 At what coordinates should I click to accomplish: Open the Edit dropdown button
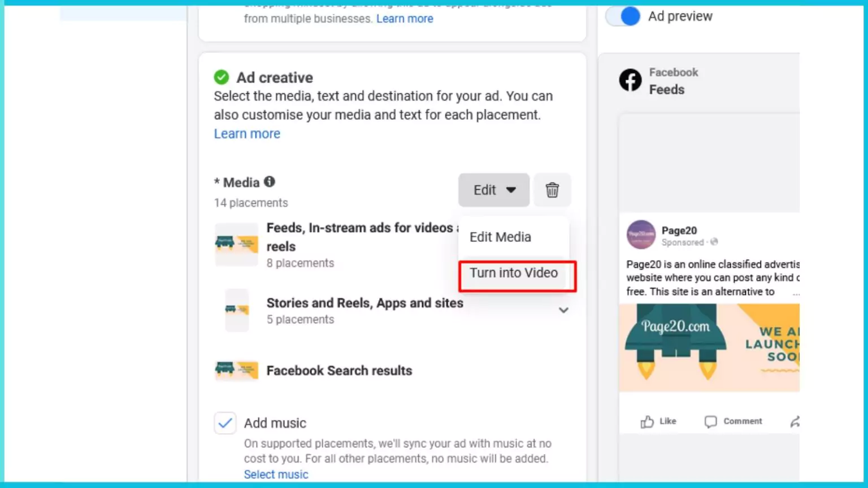[494, 190]
